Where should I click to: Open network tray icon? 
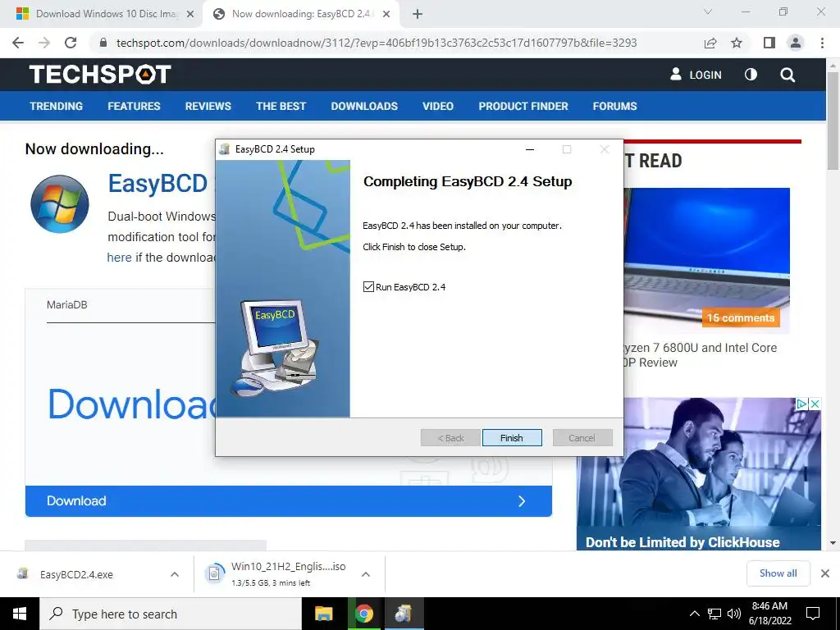coord(714,614)
